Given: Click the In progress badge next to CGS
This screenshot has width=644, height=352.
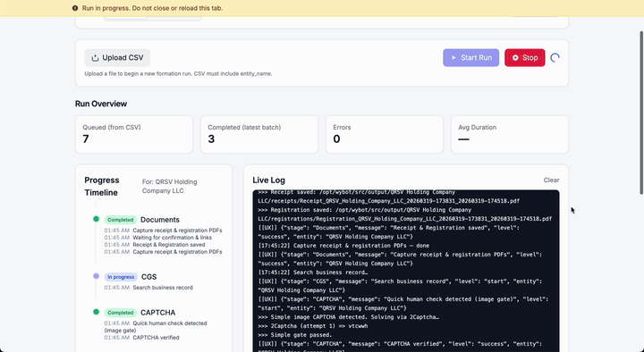Looking at the screenshot, I should (121, 277).
